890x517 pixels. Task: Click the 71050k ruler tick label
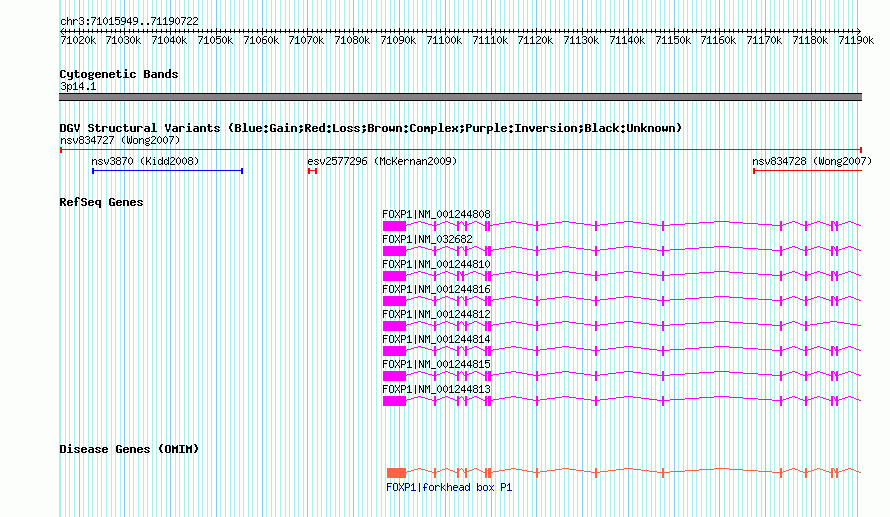pyautogui.click(x=215, y=41)
